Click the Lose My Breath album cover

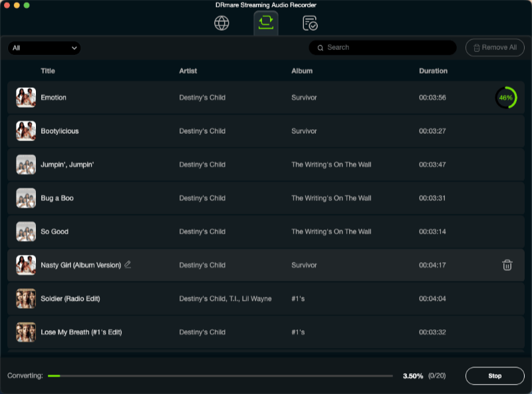(26, 332)
